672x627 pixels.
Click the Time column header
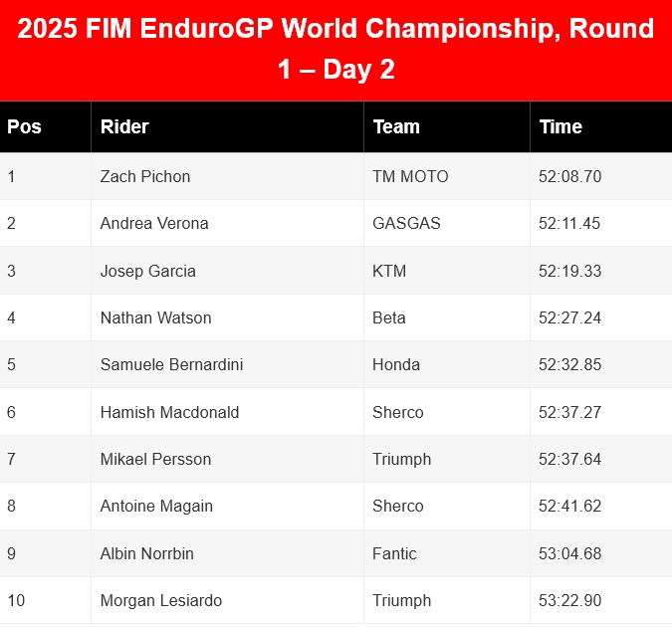click(x=560, y=126)
